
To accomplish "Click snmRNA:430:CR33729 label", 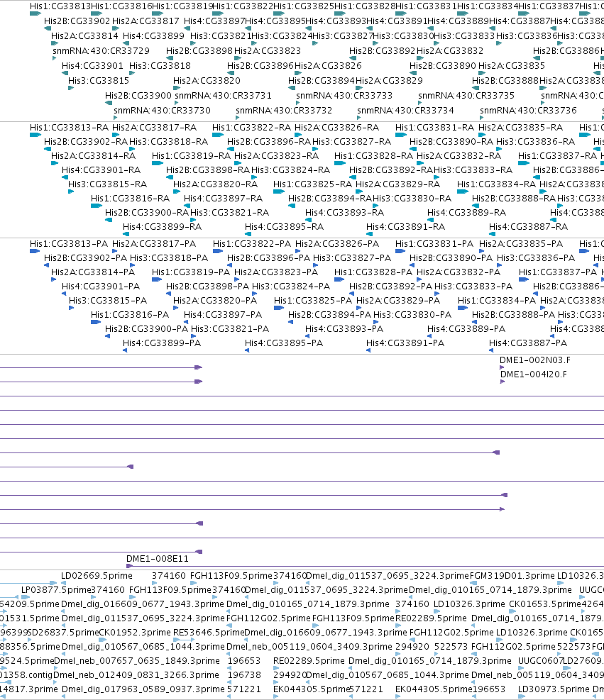I will point(101,51).
